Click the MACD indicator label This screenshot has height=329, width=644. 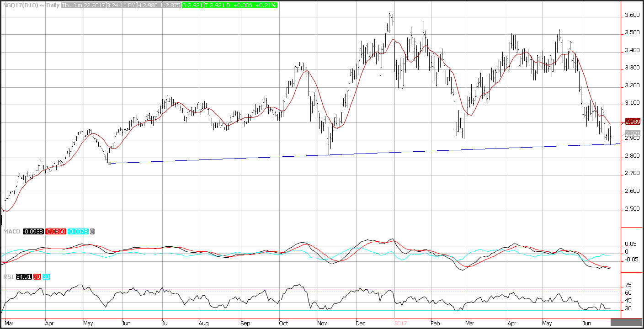(x=11, y=232)
